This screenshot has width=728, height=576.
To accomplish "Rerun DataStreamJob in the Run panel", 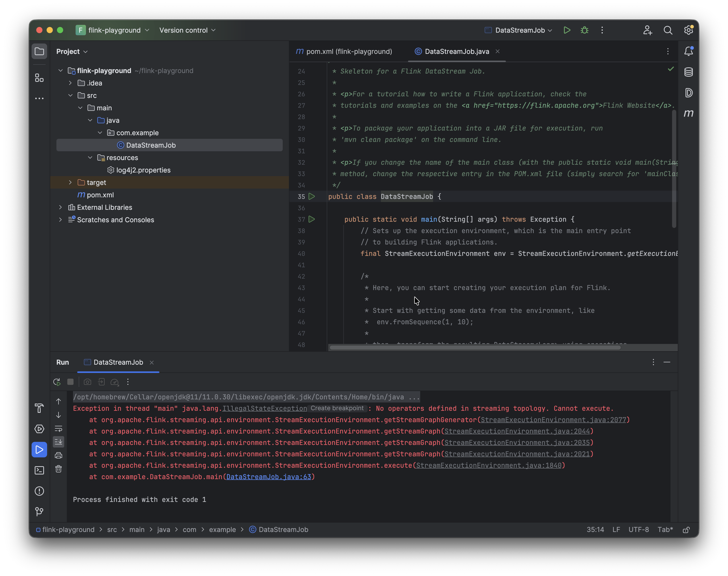I will [57, 382].
